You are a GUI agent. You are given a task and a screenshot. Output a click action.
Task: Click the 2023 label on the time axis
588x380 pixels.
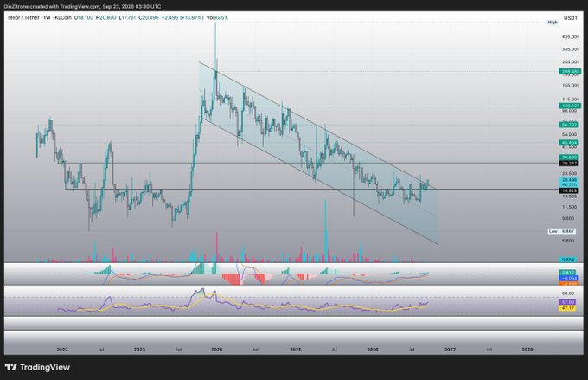coord(139,350)
